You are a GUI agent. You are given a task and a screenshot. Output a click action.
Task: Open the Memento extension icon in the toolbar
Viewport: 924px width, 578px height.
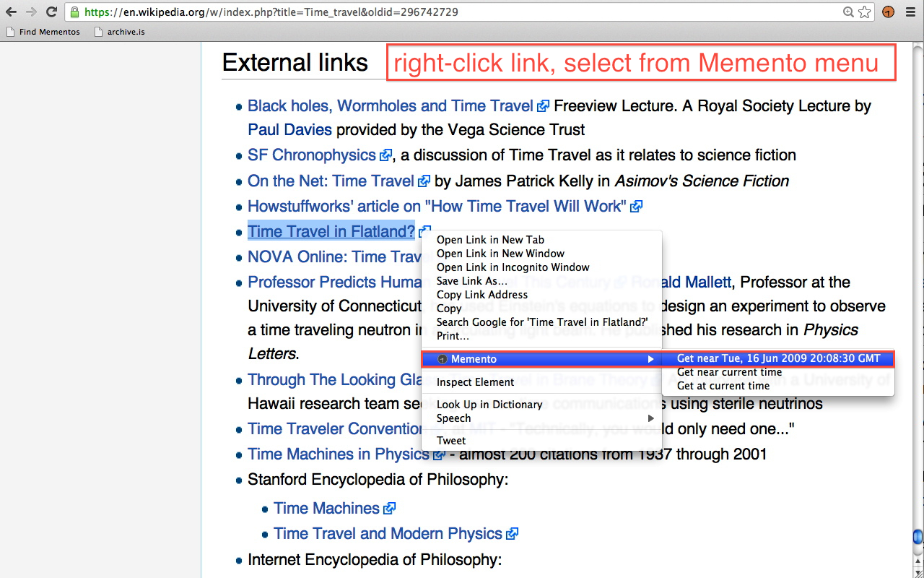click(x=888, y=12)
